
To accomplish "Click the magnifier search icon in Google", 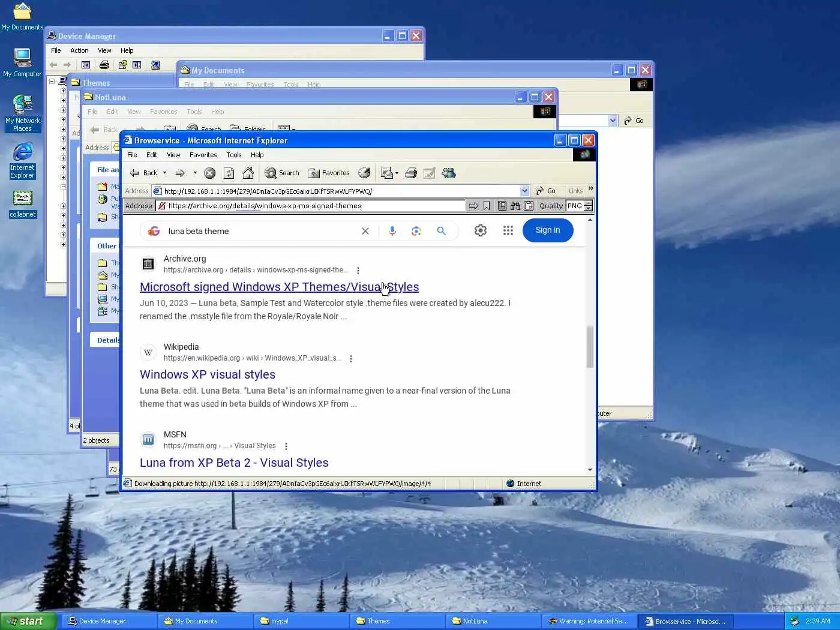I will click(441, 231).
